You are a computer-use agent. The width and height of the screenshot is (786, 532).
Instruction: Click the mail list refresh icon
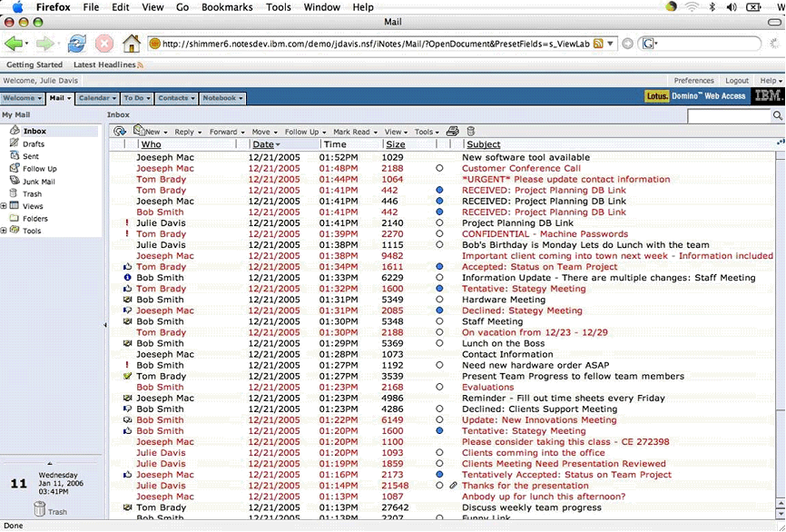tap(119, 132)
